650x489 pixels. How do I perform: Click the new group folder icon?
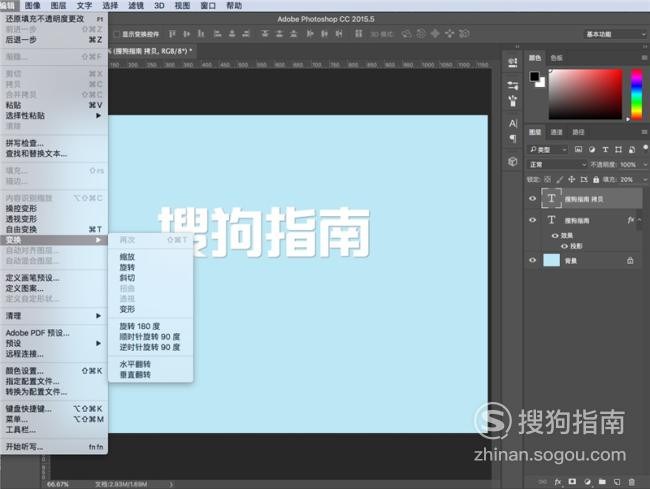click(602, 482)
